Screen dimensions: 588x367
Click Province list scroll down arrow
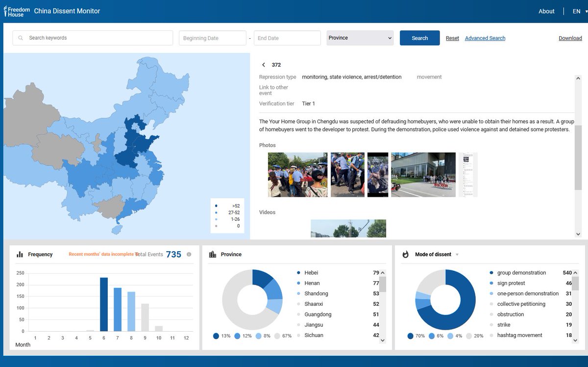383,341
